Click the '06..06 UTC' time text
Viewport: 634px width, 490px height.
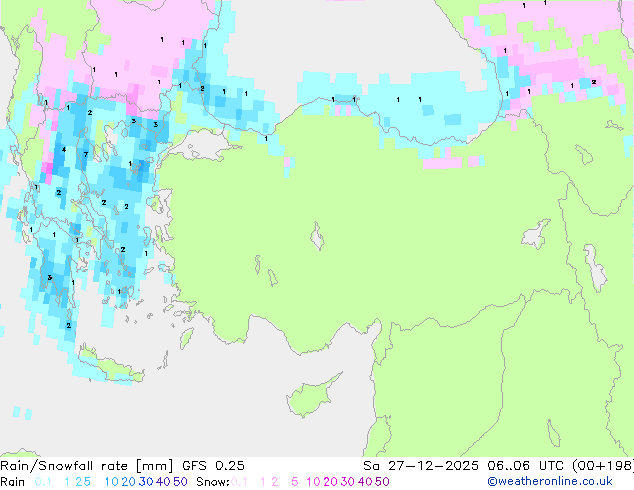[525, 466]
